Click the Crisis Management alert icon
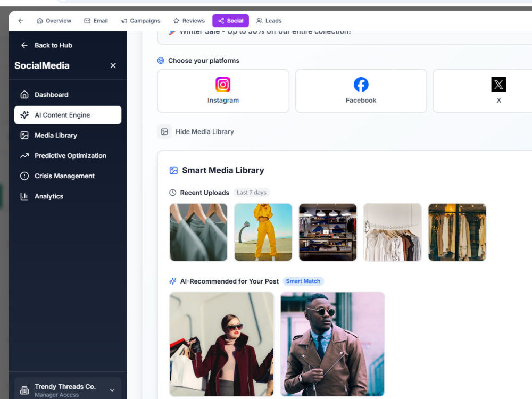Screen dimensions: 532x399 click(24, 176)
